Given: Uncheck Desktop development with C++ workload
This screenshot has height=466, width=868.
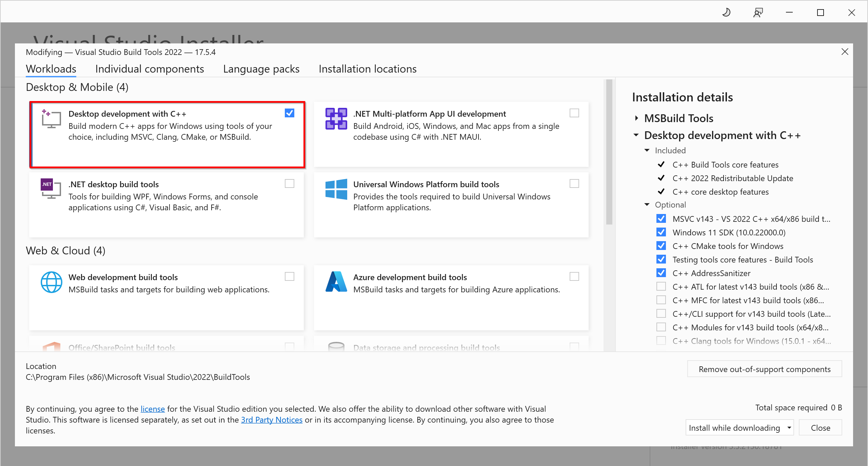Looking at the screenshot, I should [290, 113].
